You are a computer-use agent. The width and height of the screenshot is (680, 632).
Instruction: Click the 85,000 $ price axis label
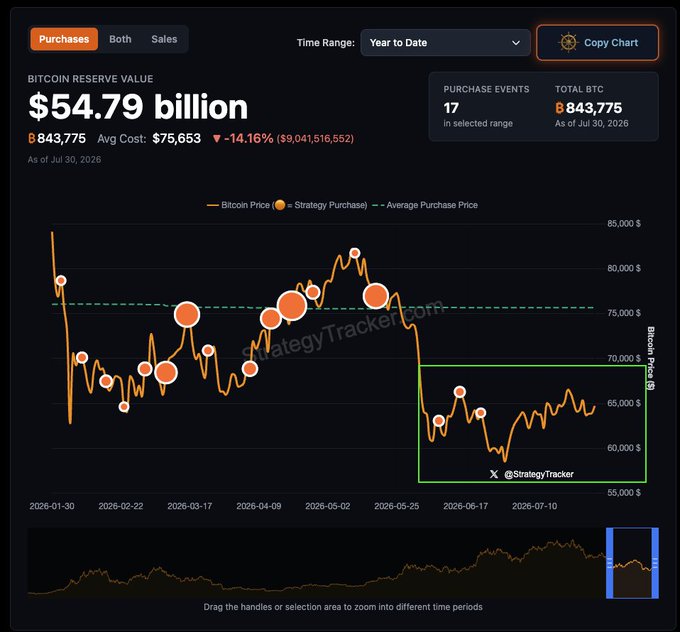[624, 223]
